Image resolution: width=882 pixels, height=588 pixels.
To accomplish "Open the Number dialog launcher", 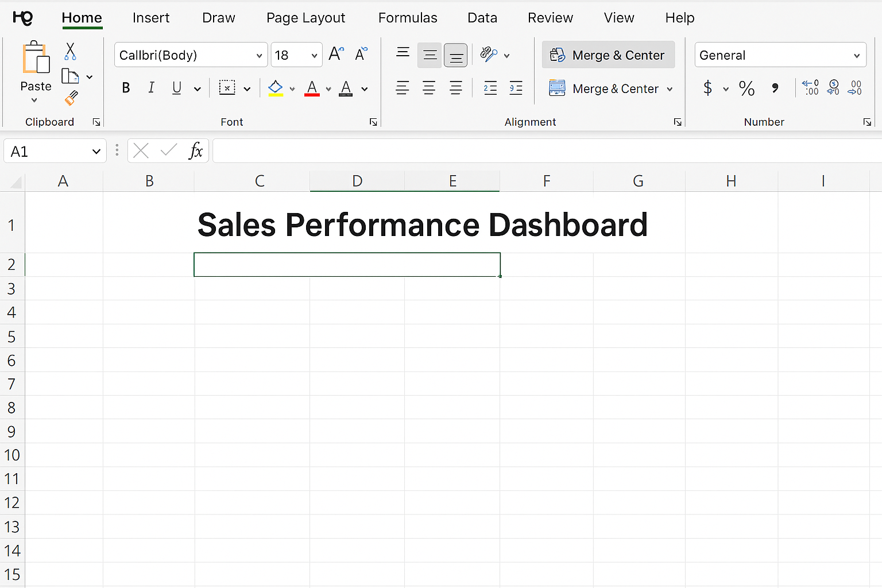I will (867, 122).
